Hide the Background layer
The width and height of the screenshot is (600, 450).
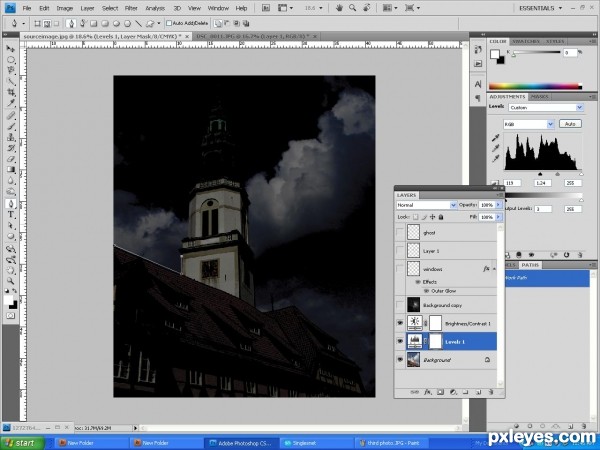tap(400, 359)
